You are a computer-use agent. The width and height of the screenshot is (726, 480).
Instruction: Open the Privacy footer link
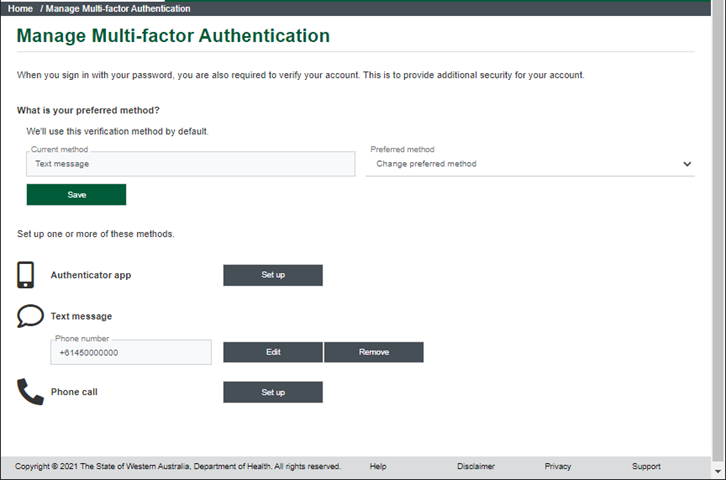(558, 466)
